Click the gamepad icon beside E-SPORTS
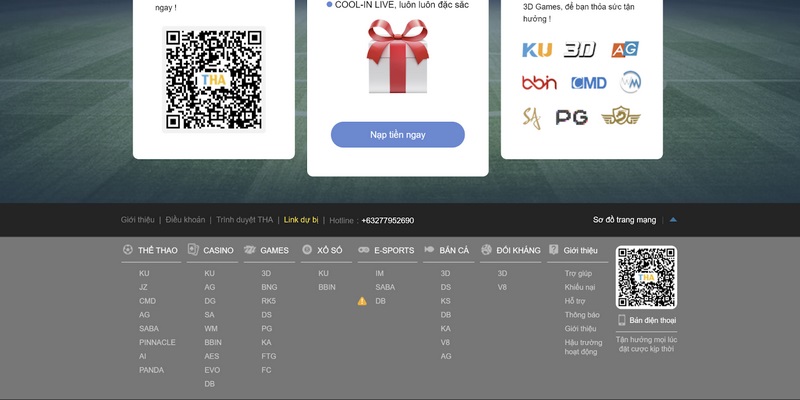 pos(364,249)
